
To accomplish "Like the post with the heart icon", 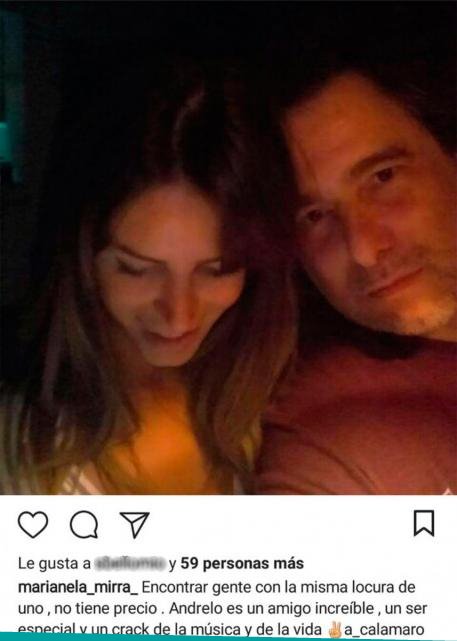I will click(x=33, y=524).
